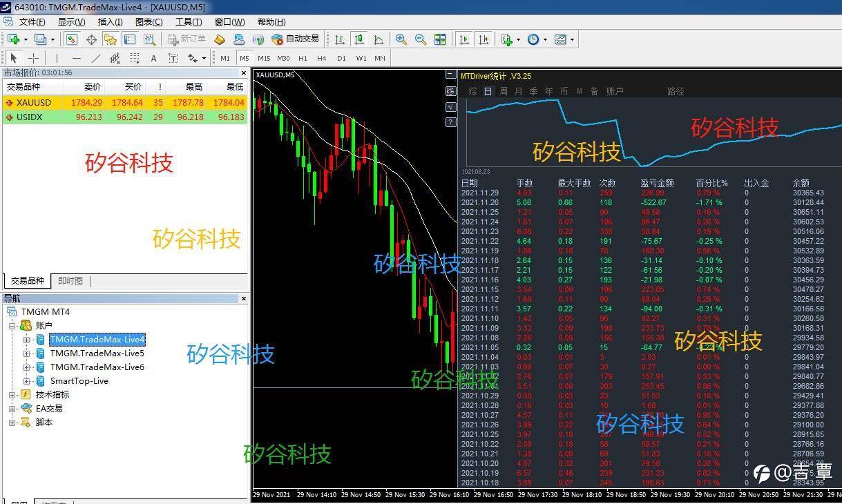Close the 市场报价 Market Watch panel
The width and height of the screenshot is (842, 504).
pyautogui.click(x=243, y=72)
